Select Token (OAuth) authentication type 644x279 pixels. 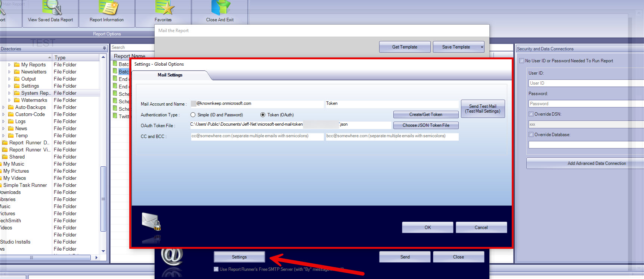263,115
